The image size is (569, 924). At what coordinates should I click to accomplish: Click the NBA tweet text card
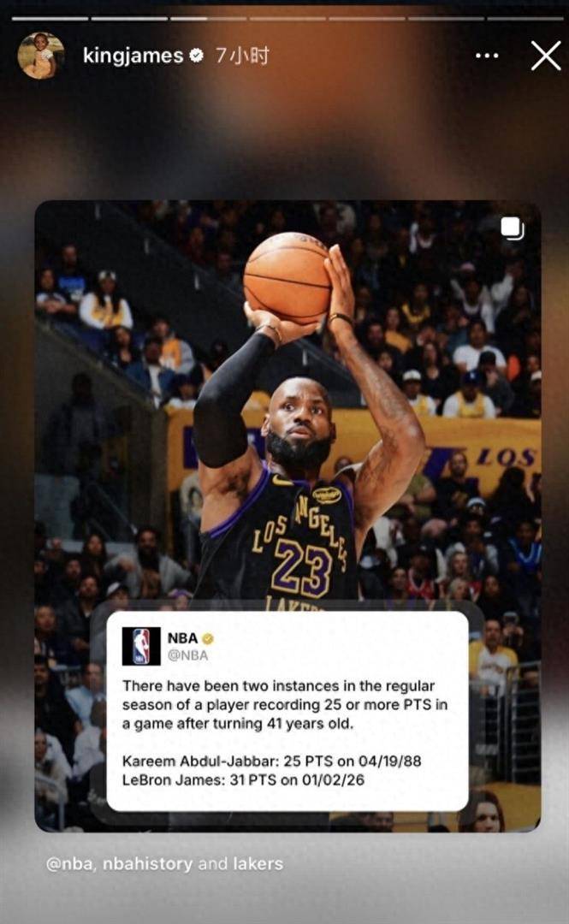[x=287, y=711]
